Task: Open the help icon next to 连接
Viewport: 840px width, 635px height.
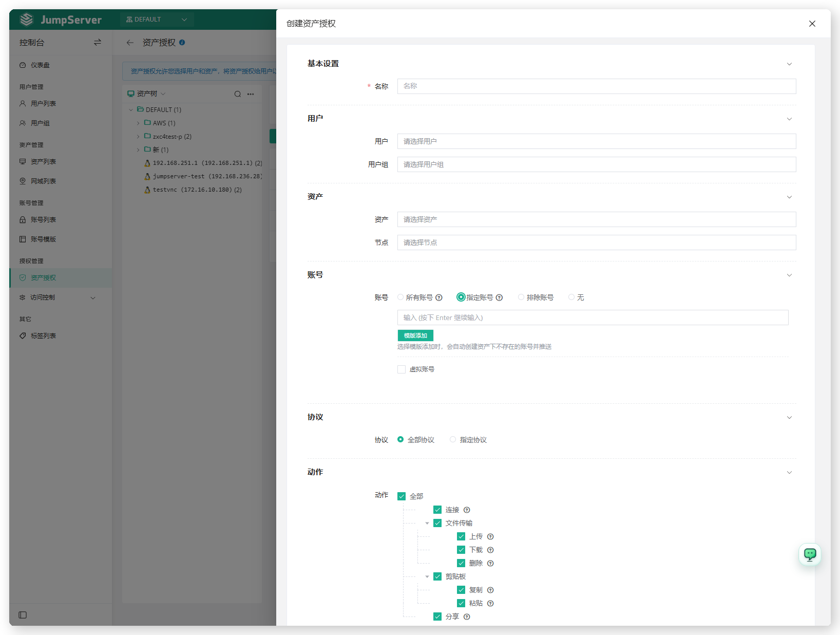Action: point(467,510)
